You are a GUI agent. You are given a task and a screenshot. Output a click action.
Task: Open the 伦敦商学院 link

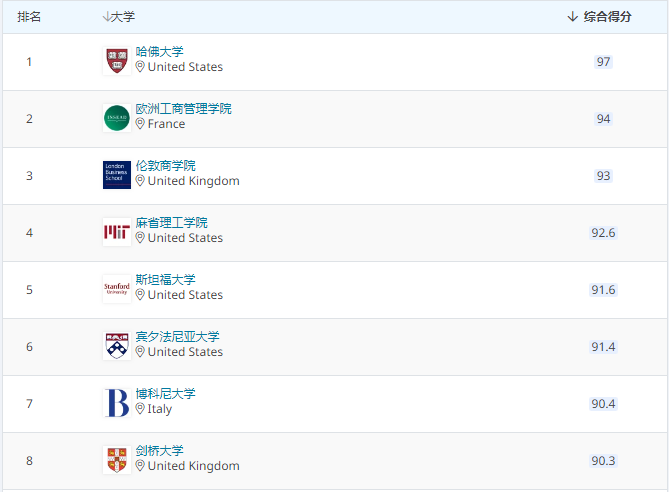coord(166,166)
